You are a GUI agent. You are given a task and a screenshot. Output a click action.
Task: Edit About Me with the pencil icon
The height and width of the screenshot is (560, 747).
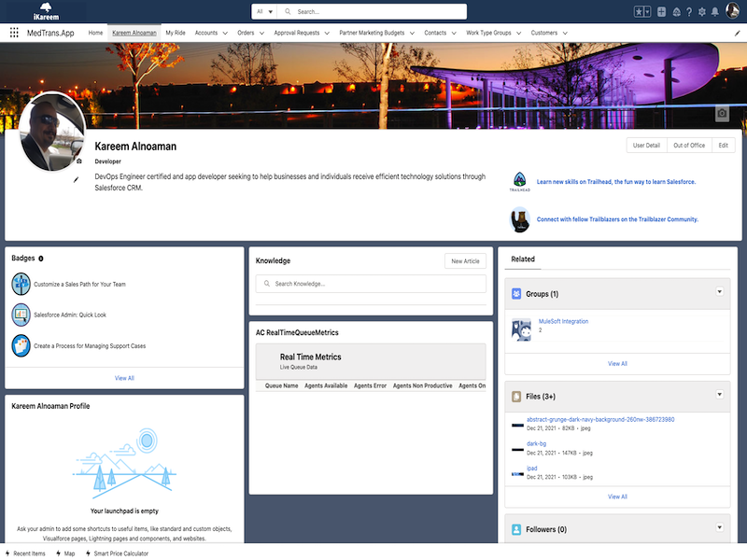(77, 179)
